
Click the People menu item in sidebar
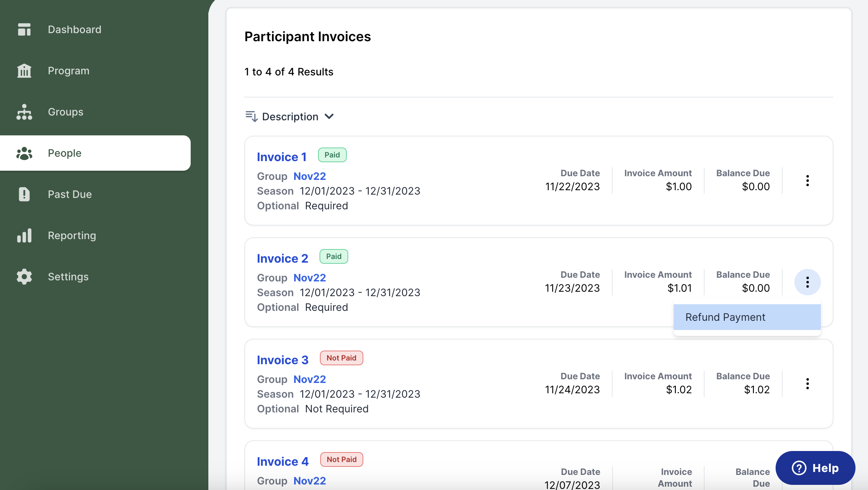95,153
